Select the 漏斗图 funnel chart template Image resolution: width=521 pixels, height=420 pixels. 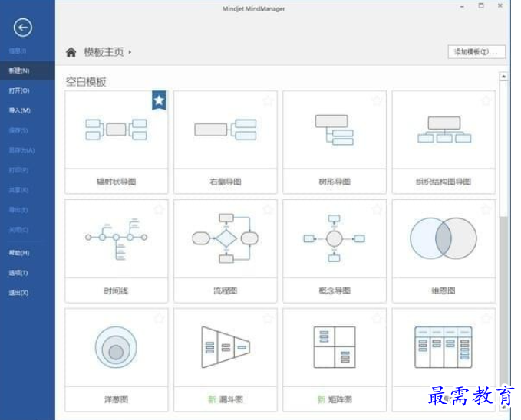[226, 360]
